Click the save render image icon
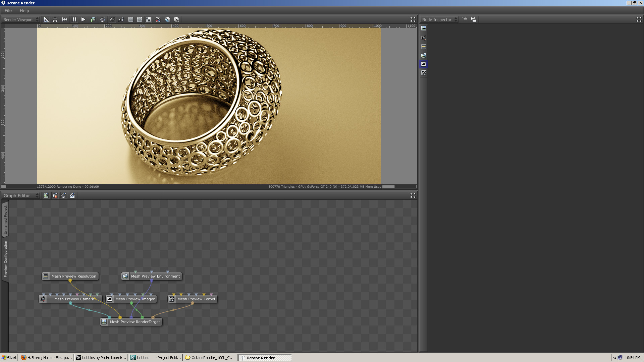 (x=93, y=19)
